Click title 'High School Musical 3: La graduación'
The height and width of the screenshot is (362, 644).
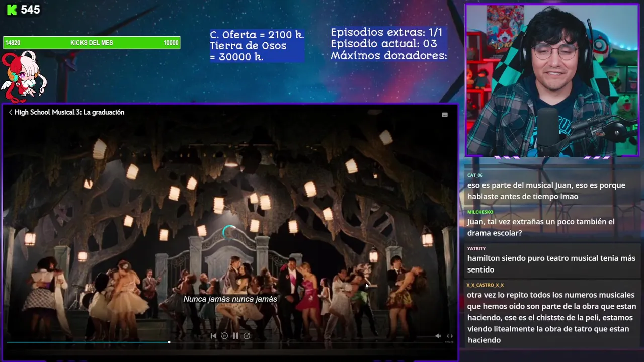coord(69,112)
